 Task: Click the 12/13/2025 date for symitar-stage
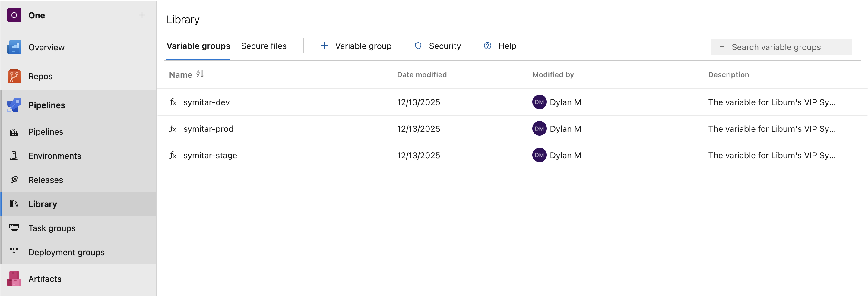click(x=419, y=155)
